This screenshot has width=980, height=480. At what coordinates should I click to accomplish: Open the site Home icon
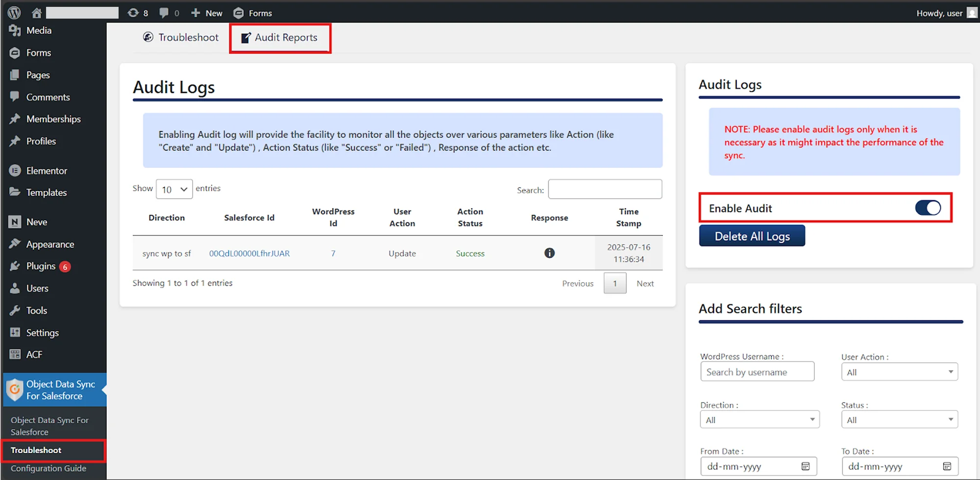click(x=37, y=13)
